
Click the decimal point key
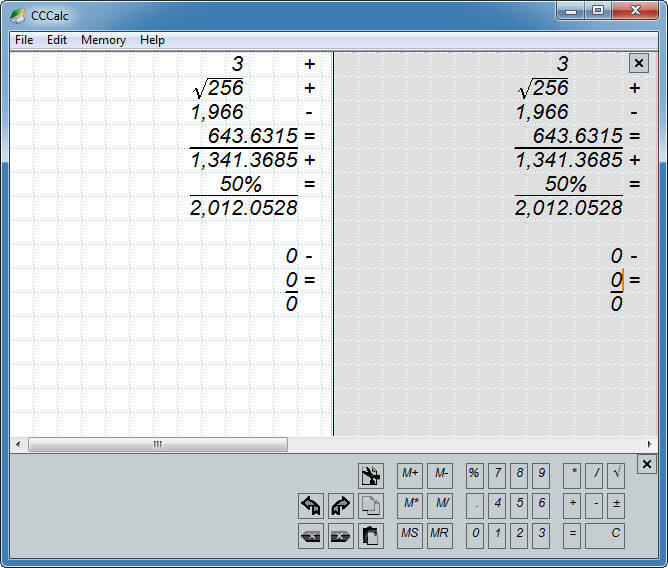click(475, 506)
